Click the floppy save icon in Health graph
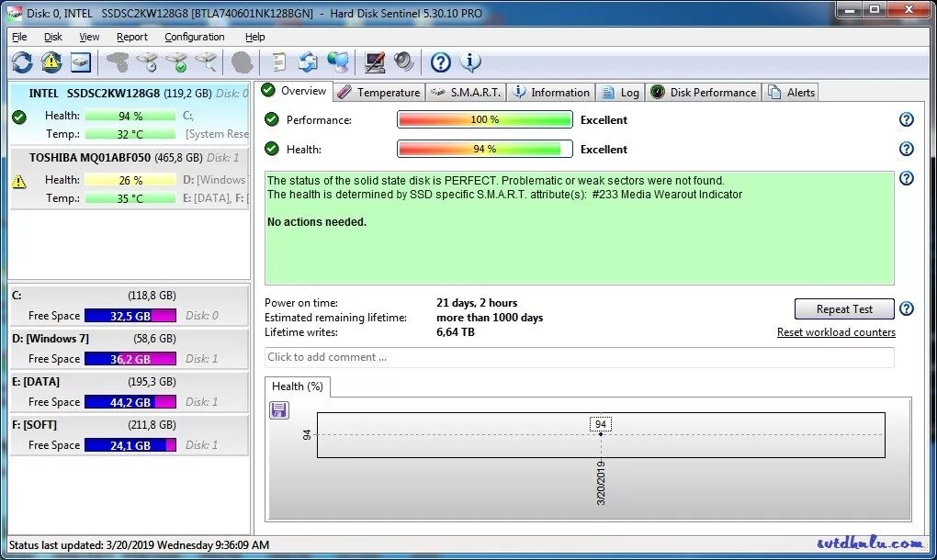 [x=279, y=410]
